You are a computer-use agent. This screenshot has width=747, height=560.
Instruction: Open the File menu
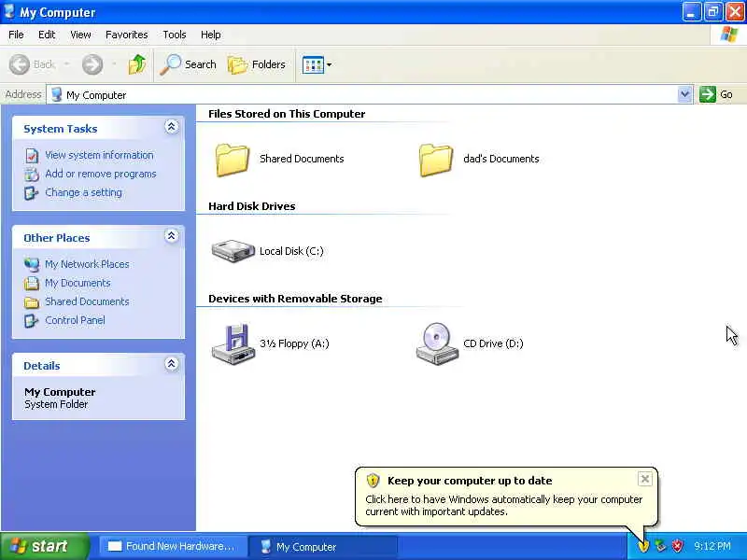[16, 35]
